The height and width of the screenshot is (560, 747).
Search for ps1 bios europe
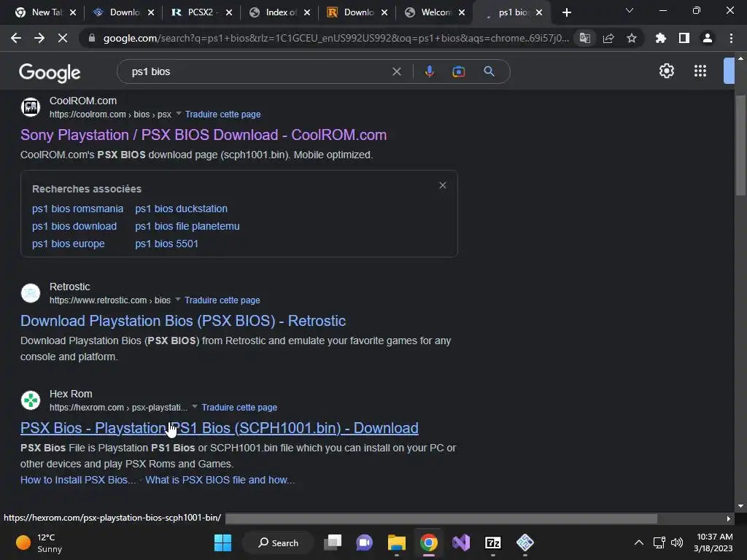[68, 244]
